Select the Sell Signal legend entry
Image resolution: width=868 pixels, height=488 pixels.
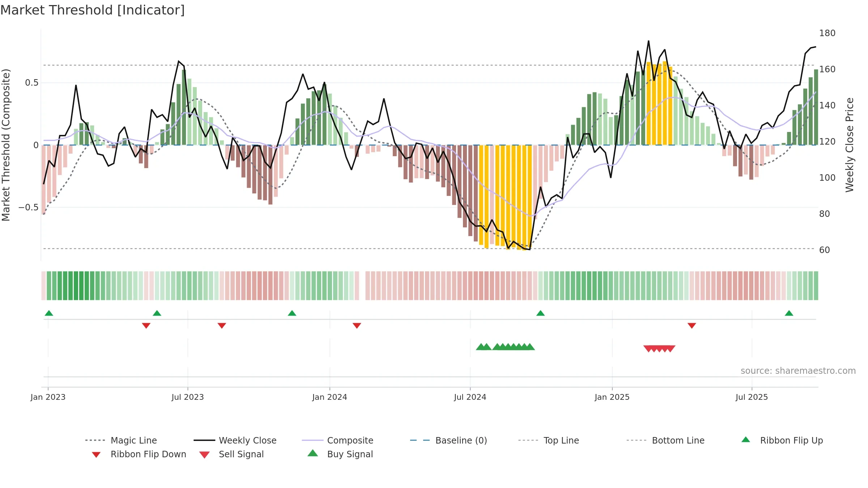[231, 454]
